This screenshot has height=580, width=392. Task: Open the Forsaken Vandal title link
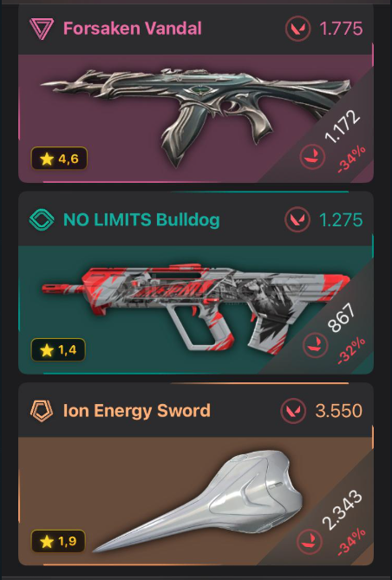click(133, 29)
